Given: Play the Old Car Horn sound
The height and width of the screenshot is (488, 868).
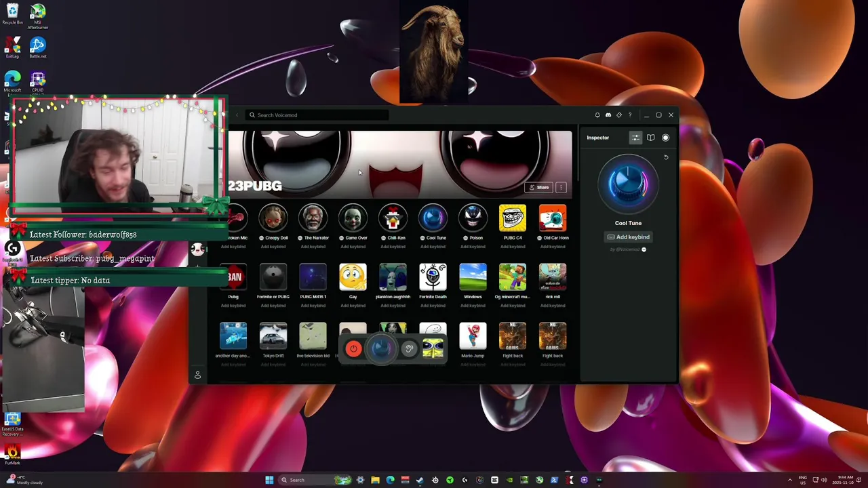Looking at the screenshot, I should tap(553, 219).
